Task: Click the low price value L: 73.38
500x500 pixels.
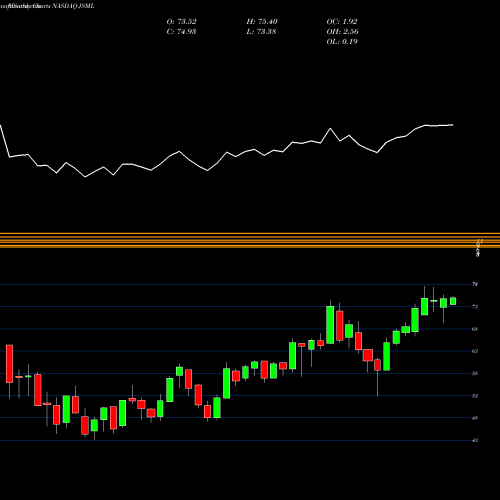Action: 261,32
